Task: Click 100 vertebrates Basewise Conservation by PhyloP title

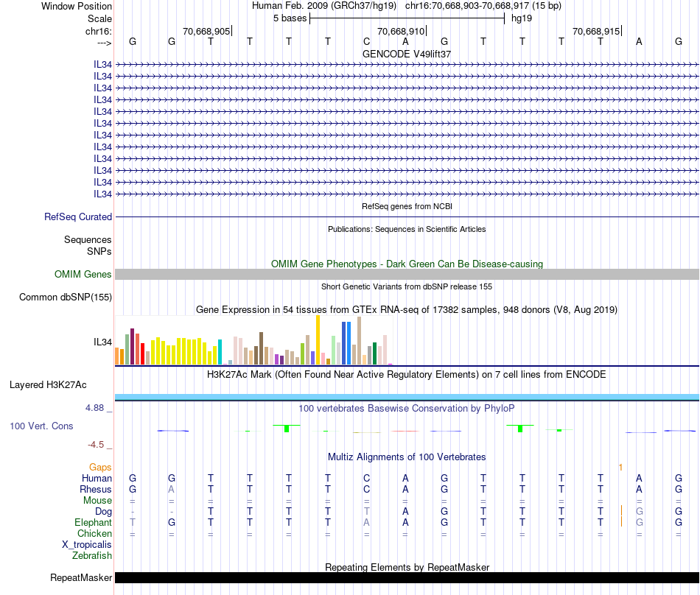Action: (x=407, y=409)
